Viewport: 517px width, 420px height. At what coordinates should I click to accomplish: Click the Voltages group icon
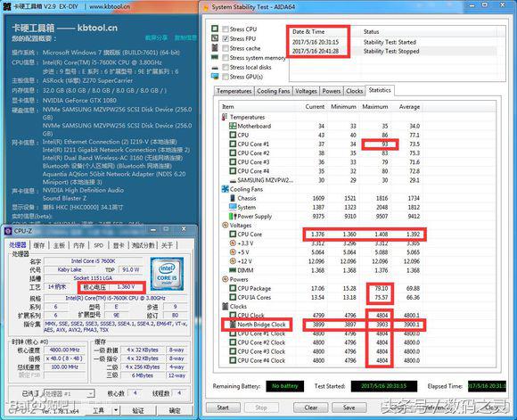click(226, 226)
